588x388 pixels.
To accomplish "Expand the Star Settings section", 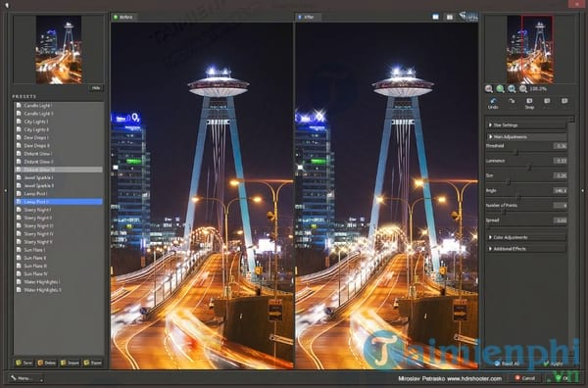I will (526, 124).
